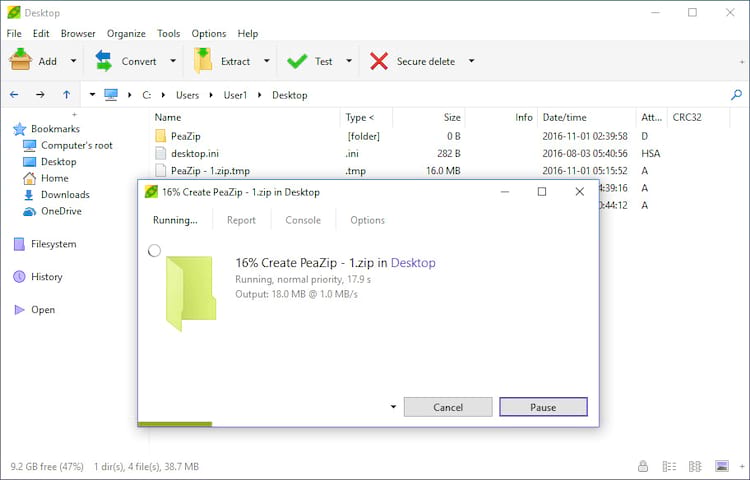Open the Test dropdown arrow
Image resolution: width=750 pixels, height=480 pixels.
click(349, 61)
